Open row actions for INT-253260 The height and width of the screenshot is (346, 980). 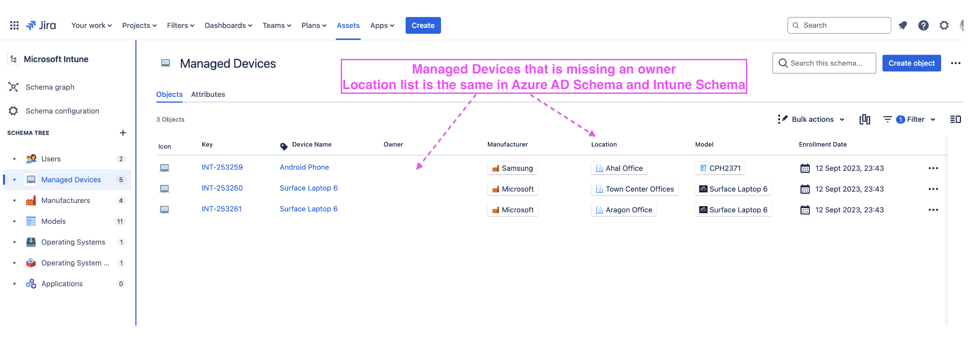tap(933, 189)
